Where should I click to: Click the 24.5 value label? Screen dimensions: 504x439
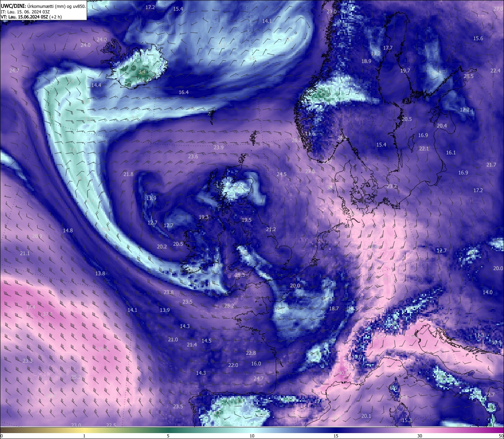pos(282,174)
